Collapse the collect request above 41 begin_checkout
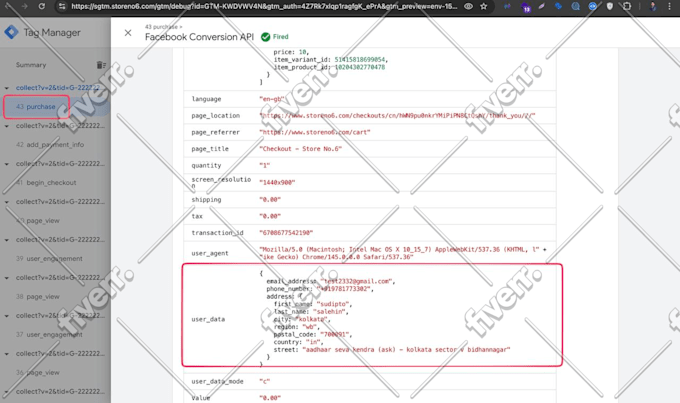Screen dimensions: 680x403 (x=7, y=164)
